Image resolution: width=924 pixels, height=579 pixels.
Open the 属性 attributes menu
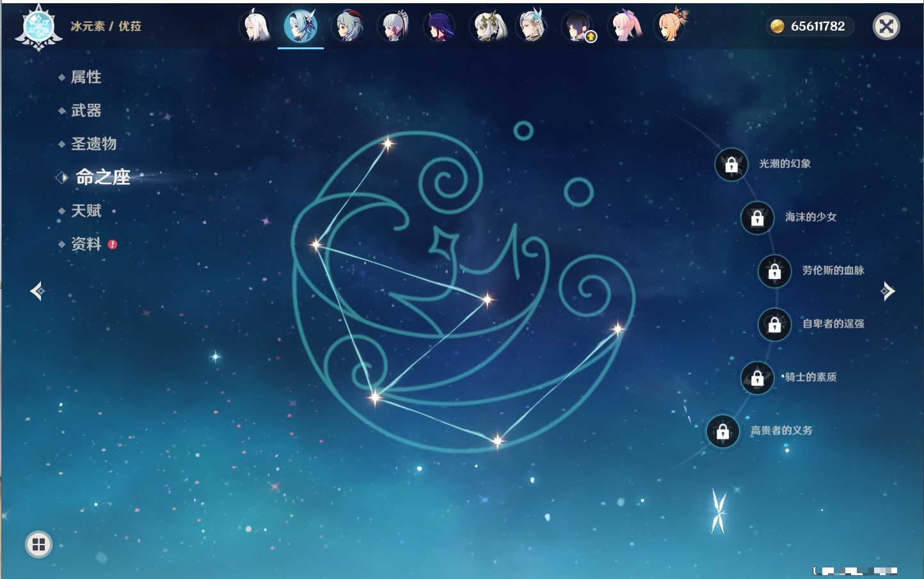tap(86, 77)
